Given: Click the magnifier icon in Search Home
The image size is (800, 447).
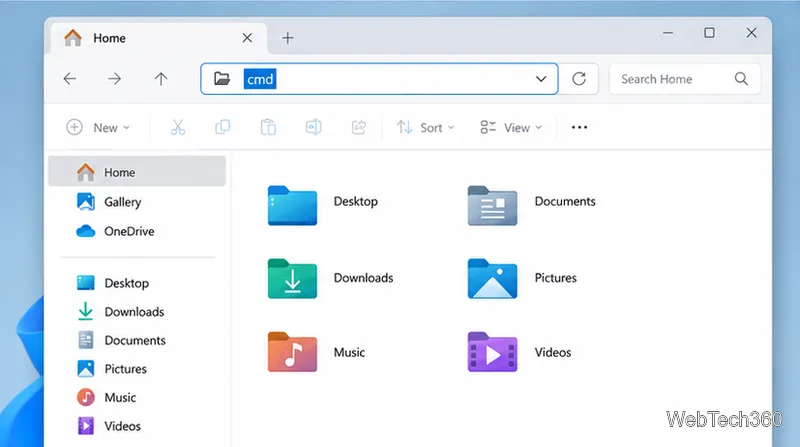Looking at the screenshot, I should [741, 79].
